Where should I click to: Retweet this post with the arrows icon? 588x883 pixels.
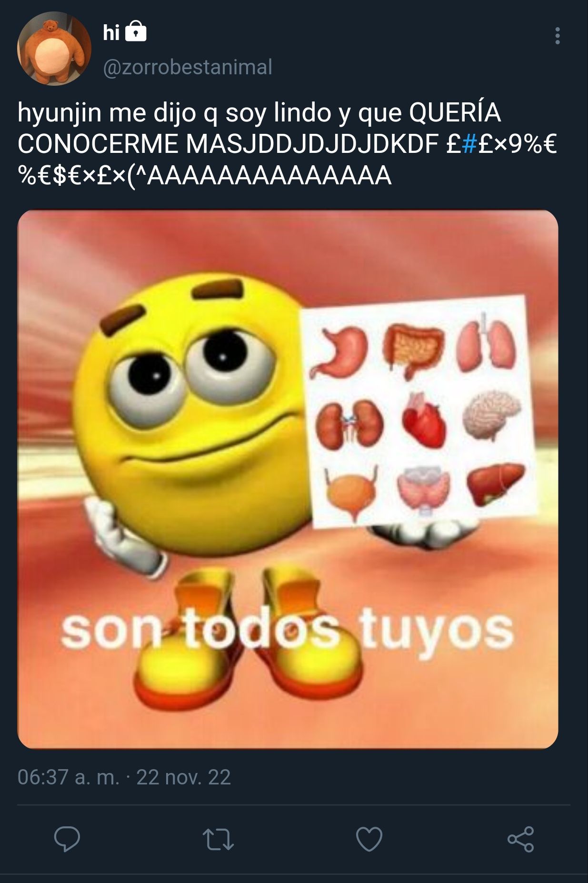pos(218,839)
